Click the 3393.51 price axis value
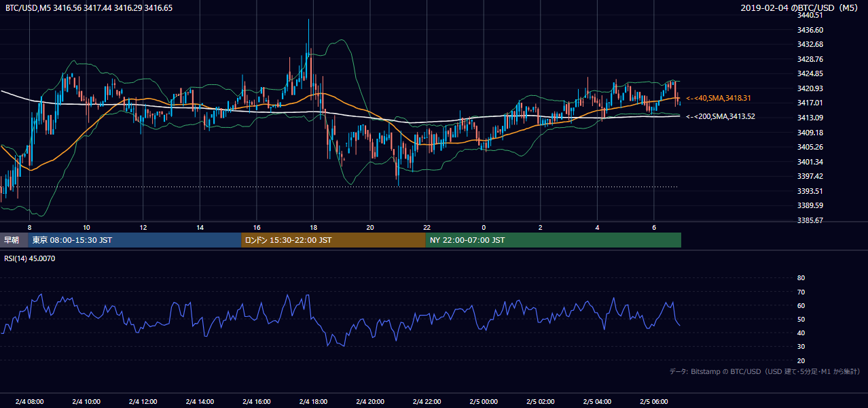This screenshot has width=868, height=408. 810,191
